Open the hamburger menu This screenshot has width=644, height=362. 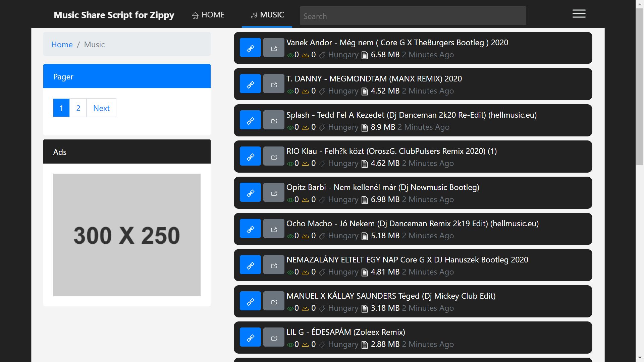pyautogui.click(x=579, y=14)
